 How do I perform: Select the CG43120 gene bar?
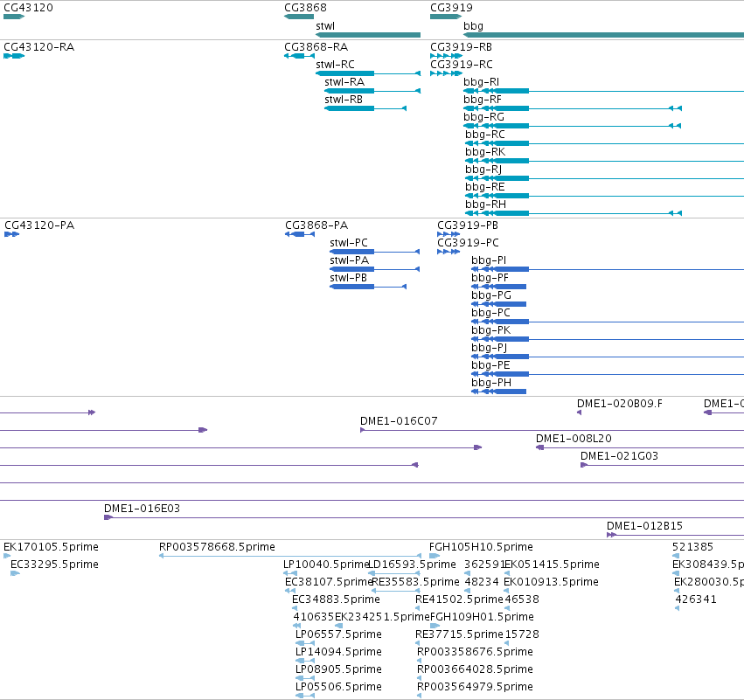click(x=14, y=17)
